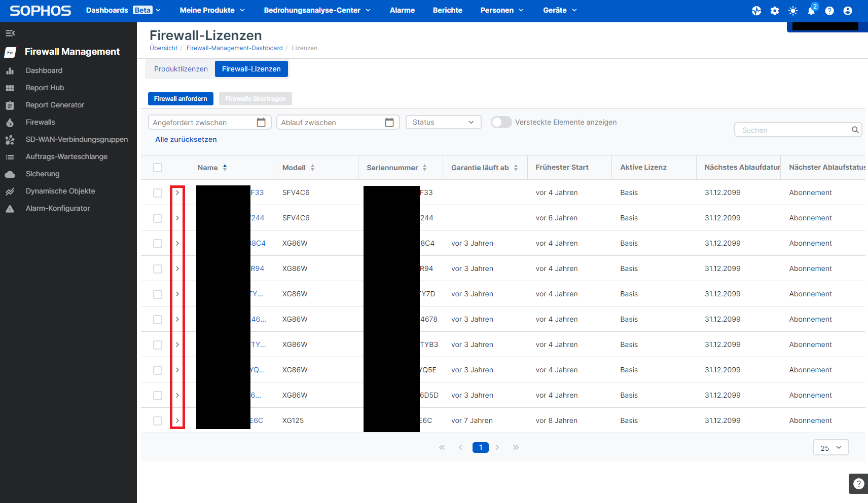Open the settings gear icon

[x=775, y=11]
